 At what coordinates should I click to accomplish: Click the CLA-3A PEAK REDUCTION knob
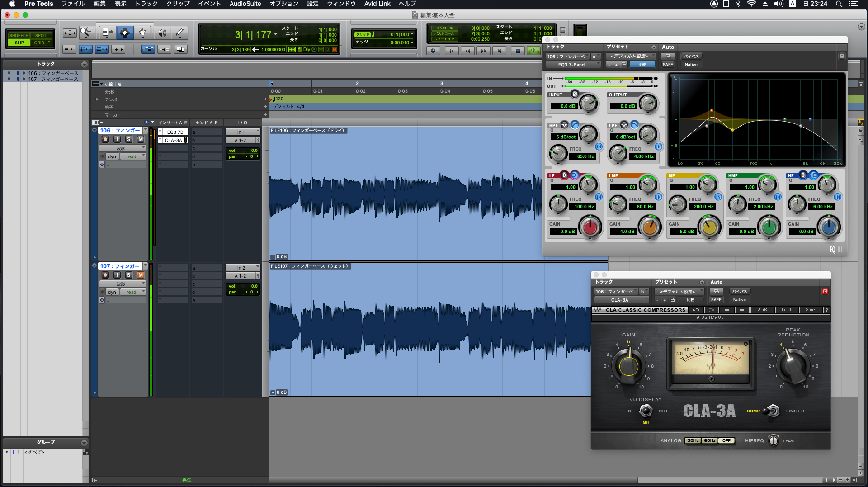tap(793, 366)
